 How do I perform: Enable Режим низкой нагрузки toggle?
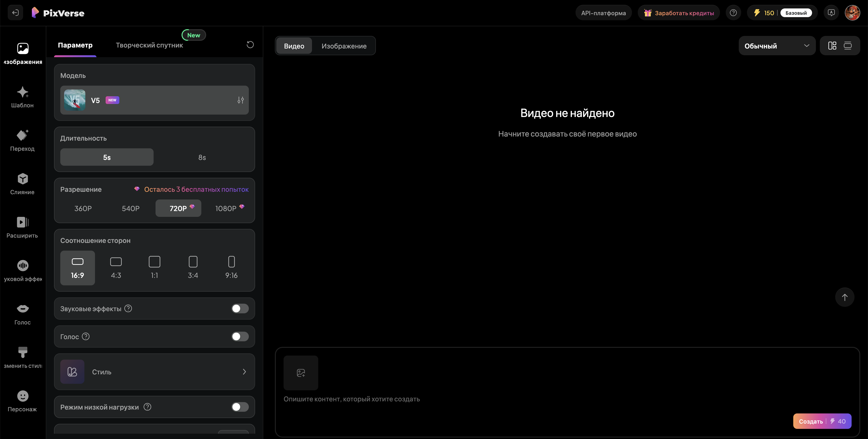(x=240, y=407)
